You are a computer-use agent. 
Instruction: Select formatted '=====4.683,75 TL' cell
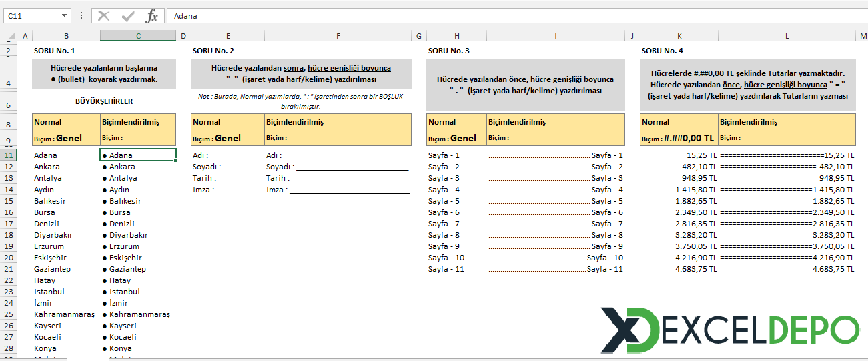[787, 269]
